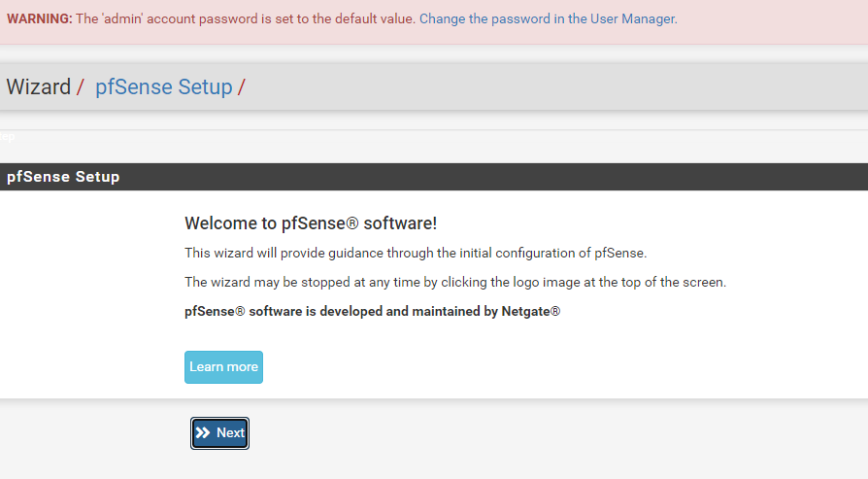
Task: Click the Welcome to pfSense software heading
Action: [311, 223]
